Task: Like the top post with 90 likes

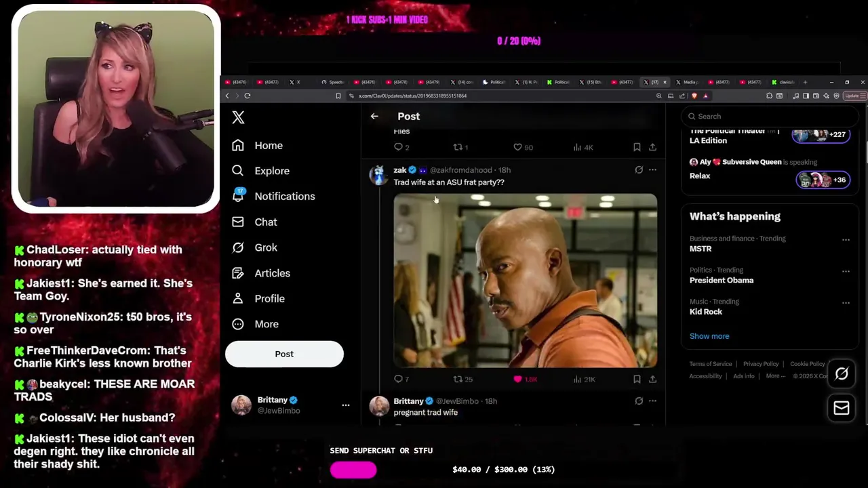Action: pos(523,147)
